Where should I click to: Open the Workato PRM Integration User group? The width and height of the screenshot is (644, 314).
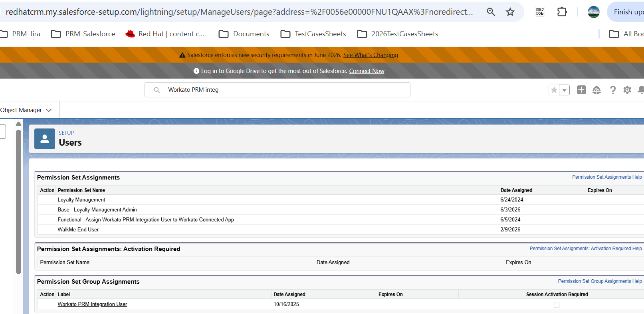click(92, 304)
